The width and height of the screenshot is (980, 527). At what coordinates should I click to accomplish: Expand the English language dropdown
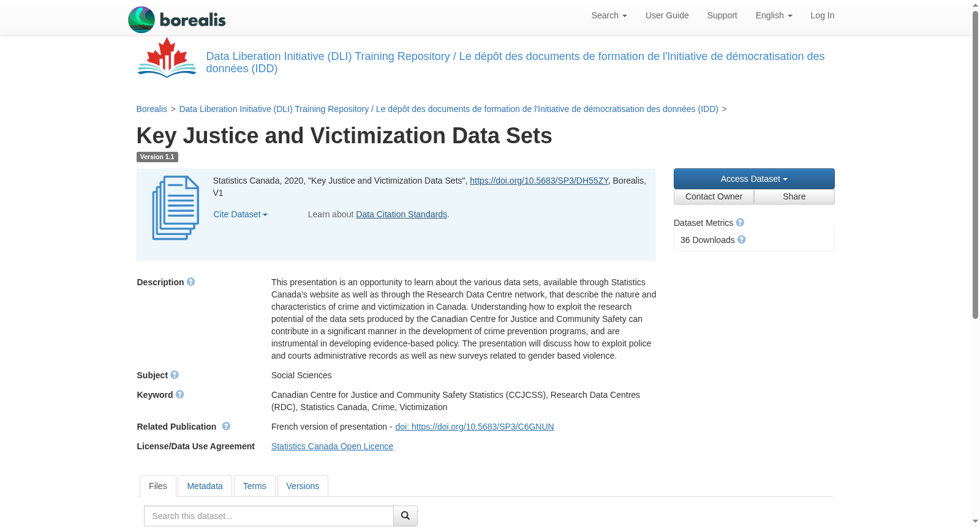774,15
